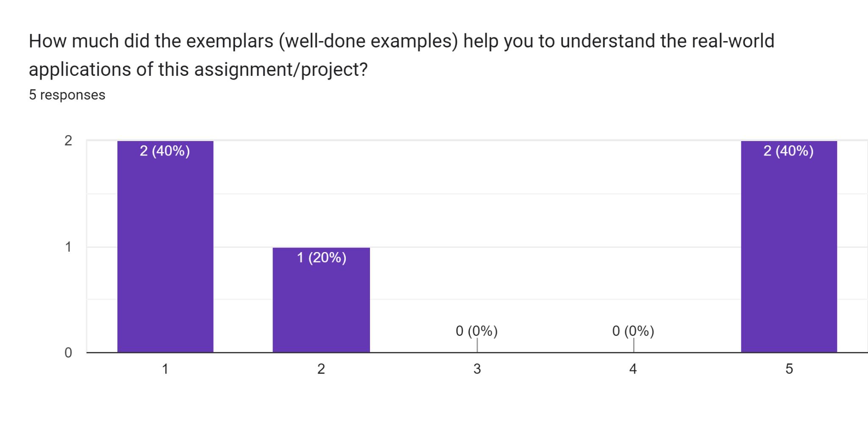Click the x-axis label 5

click(789, 369)
